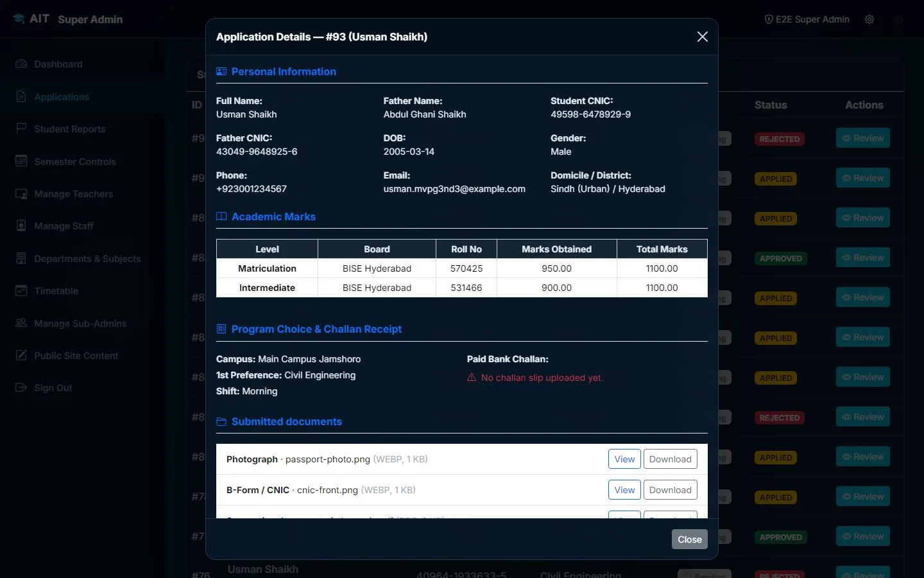
Task: Click Matriculation roll number 570425
Action: click(466, 268)
